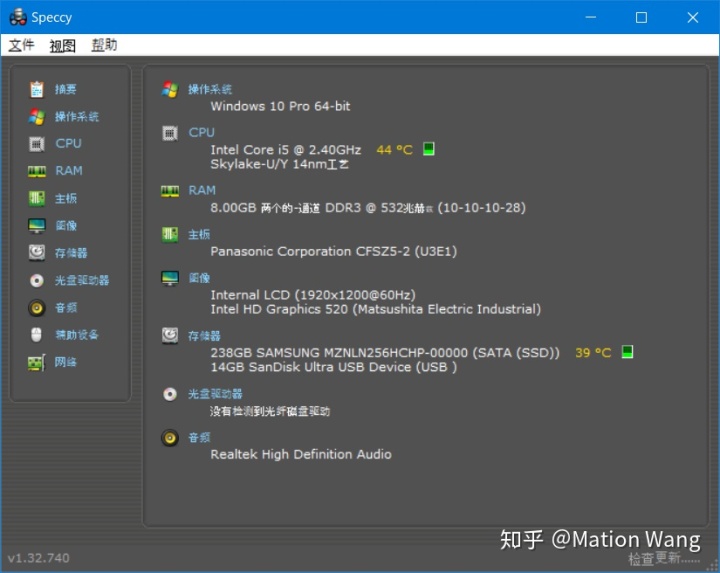The width and height of the screenshot is (720, 573).
Task: Click the CPU chip icon in summary panel
Action: click(x=170, y=134)
